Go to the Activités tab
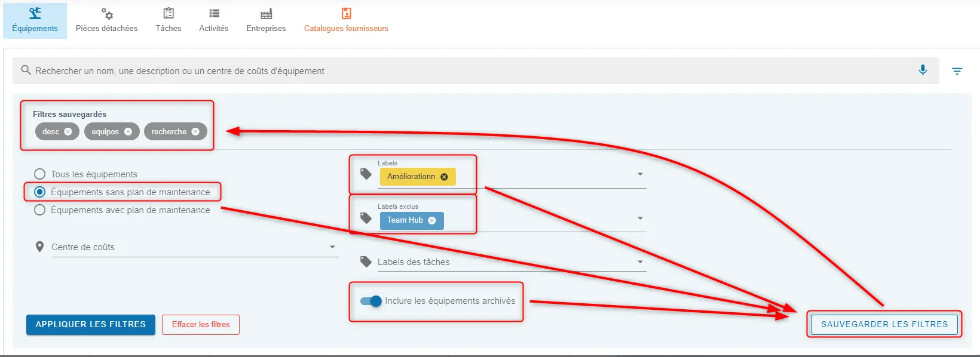This screenshot has width=980, height=357. pyautogui.click(x=214, y=21)
